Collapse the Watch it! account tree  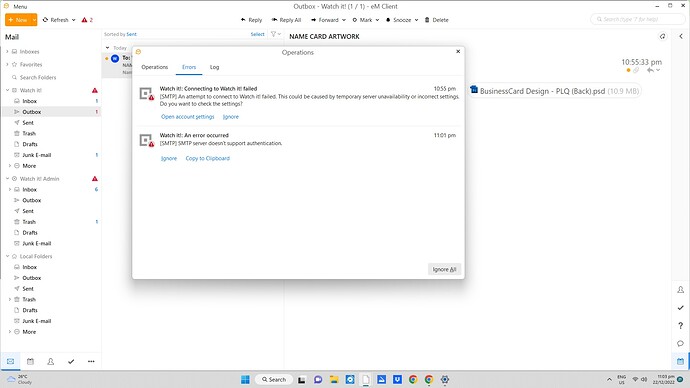click(7, 90)
